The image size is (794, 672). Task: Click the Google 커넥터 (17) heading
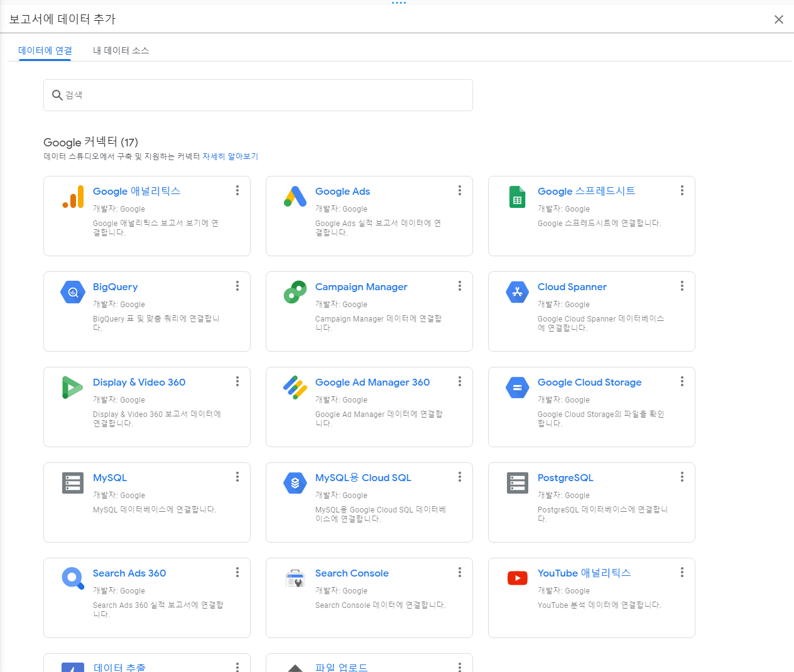(x=90, y=143)
